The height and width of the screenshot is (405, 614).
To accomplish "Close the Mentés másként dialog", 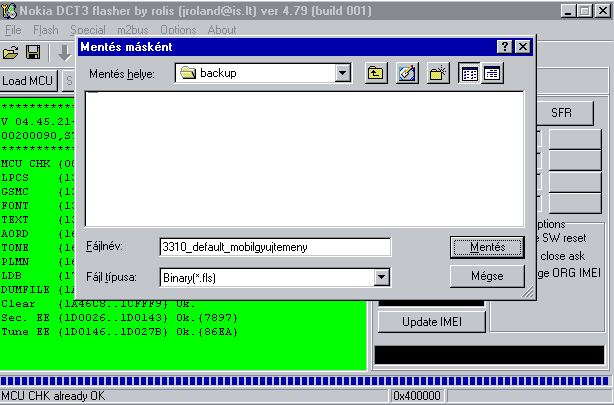I will pyautogui.click(x=523, y=47).
